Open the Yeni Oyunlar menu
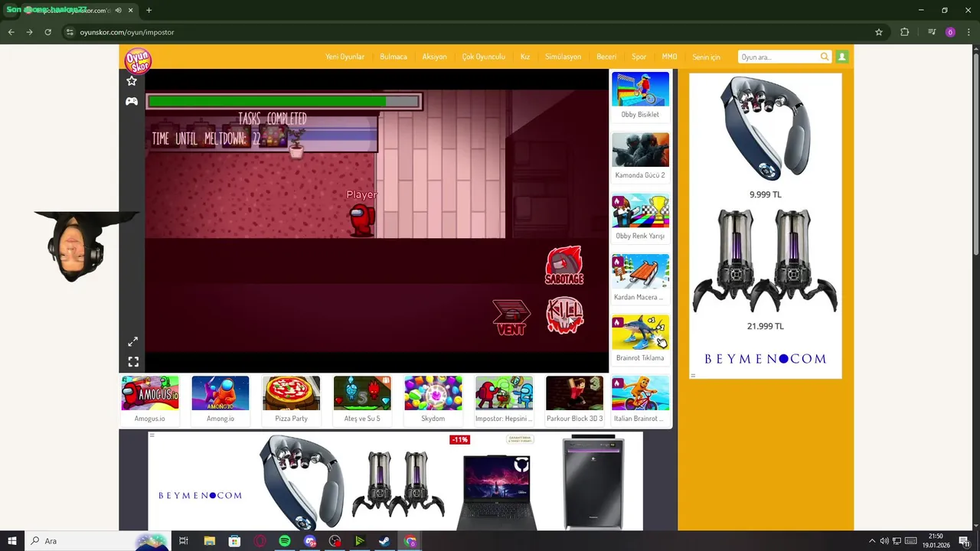 point(345,57)
